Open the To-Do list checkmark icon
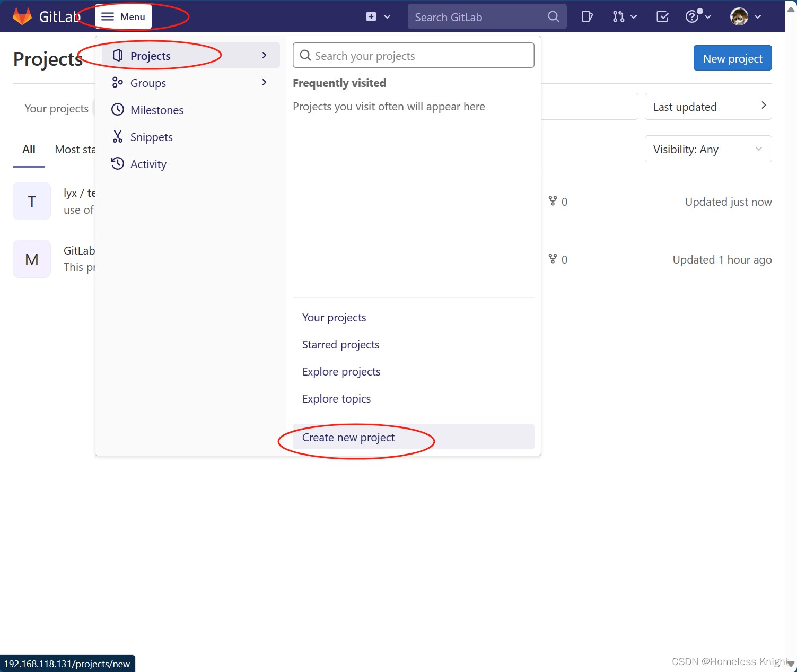The height and width of the screenshot is (672, 797). 662,16
